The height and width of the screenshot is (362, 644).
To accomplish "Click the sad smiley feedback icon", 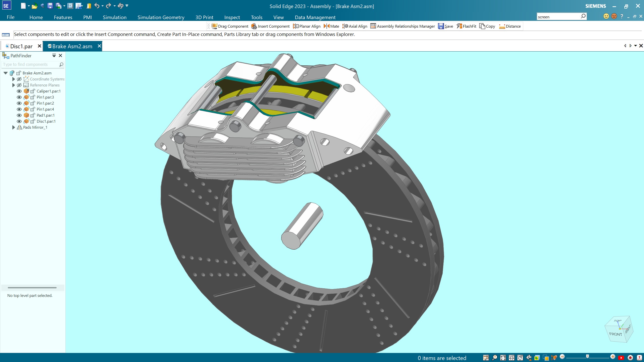I will coord(614,16).
